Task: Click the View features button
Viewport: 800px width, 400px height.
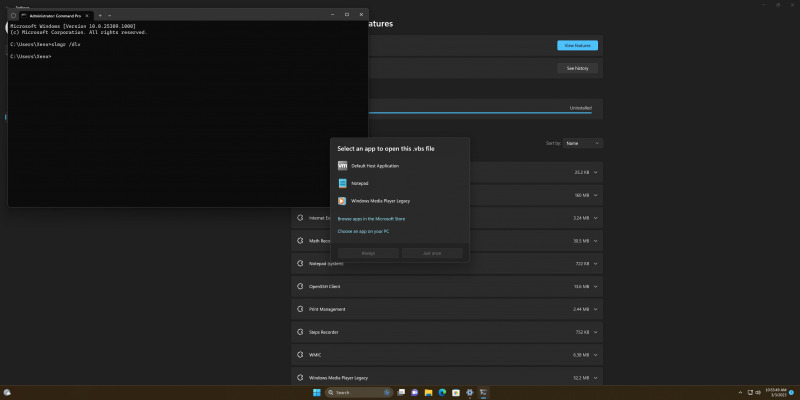Action: (x=577, y=45)
